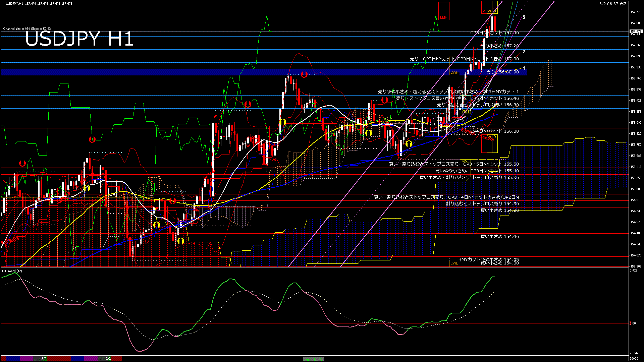Click the current price tag 157.476
Viewport: 644px width, 362px height.
636,32
